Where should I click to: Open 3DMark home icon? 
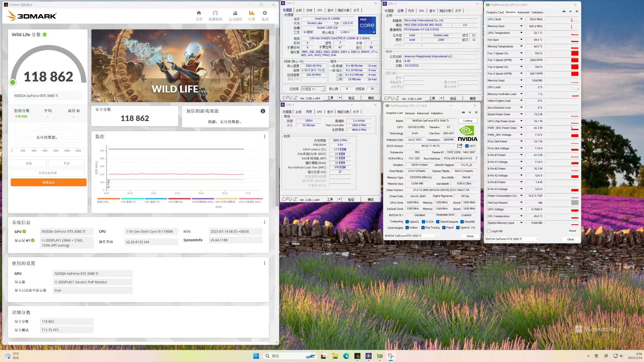(199, 13)
